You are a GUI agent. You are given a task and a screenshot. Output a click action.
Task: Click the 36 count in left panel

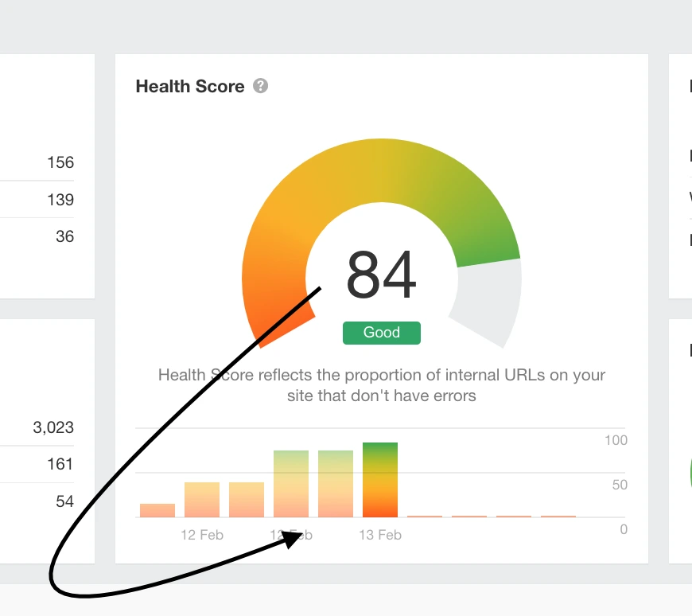coord(64,236)
